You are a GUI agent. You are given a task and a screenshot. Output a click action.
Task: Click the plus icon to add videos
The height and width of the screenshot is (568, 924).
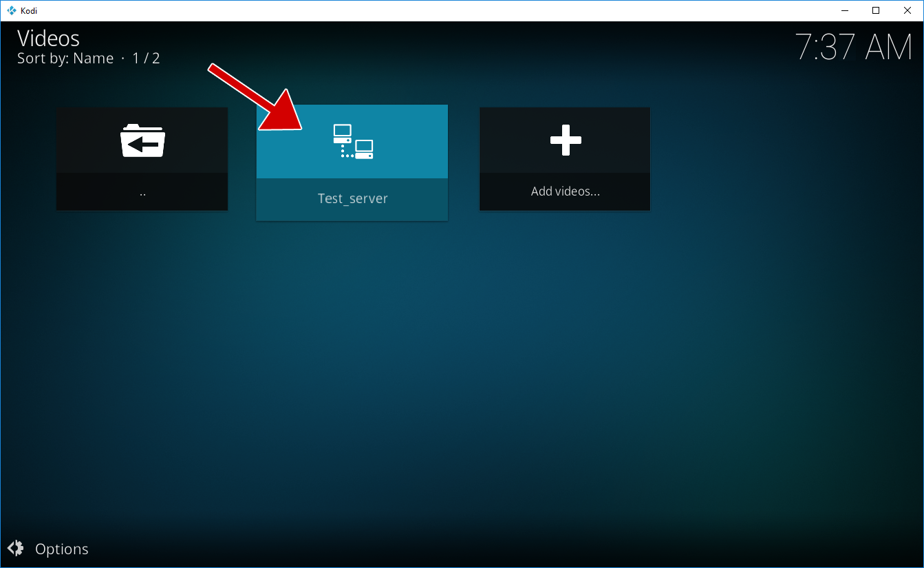[x=566, y=140]
